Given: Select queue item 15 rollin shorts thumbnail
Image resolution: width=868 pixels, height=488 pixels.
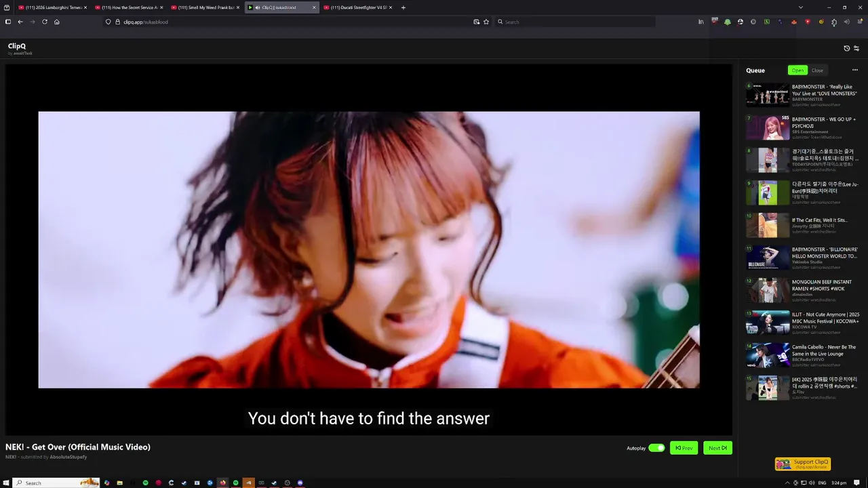Looking at the screenshot, I should 768,388.
